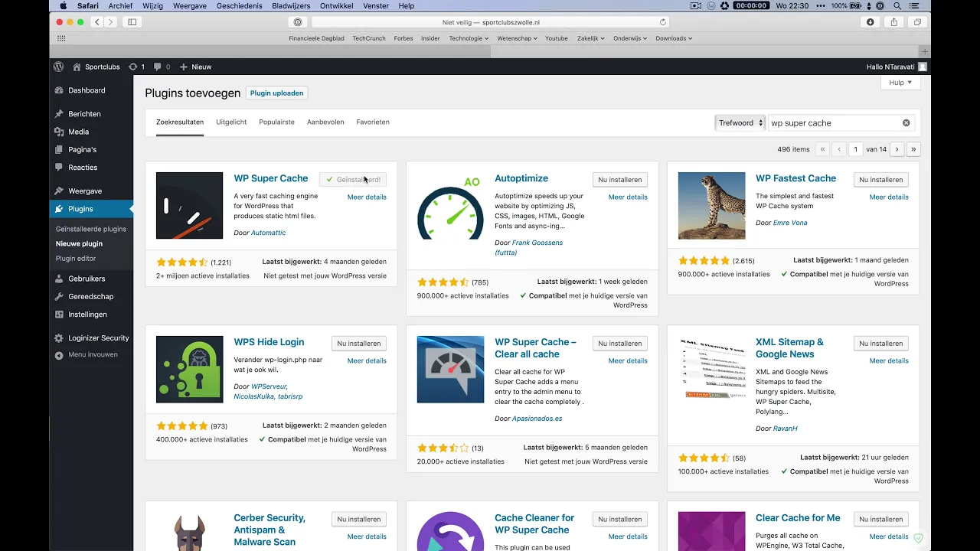This screenshot has width=980, height=551.
Task: Show all tabs overview icon in Safari
Action: click(x=917, y=22)
